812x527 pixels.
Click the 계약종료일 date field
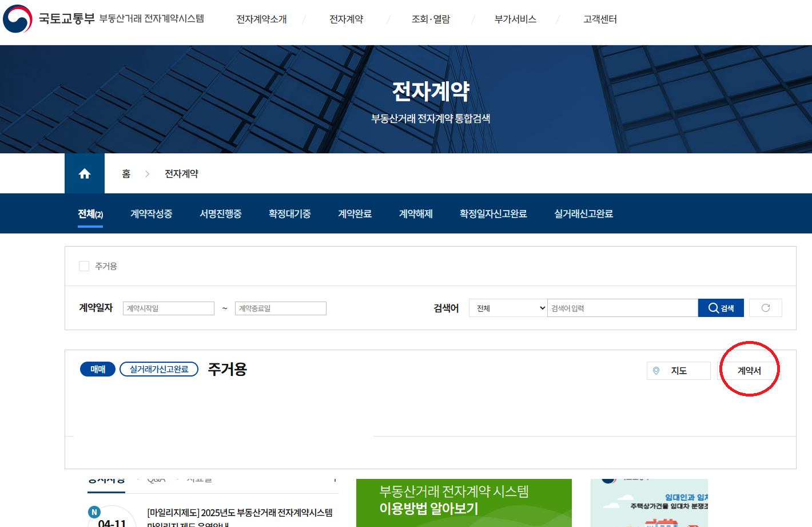281,308
